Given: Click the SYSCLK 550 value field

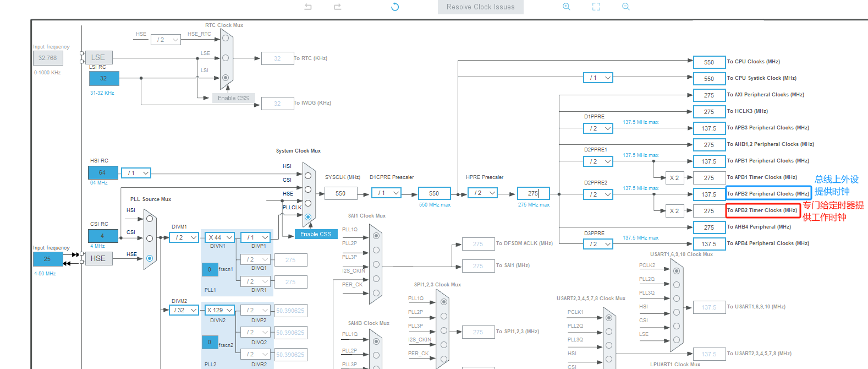Looking at the screenshot, I should 340,193.
